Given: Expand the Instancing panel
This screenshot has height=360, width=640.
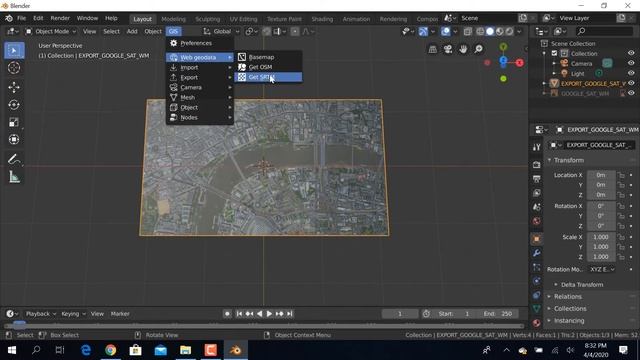Looking at the screenshot, I should coord(569,320).
